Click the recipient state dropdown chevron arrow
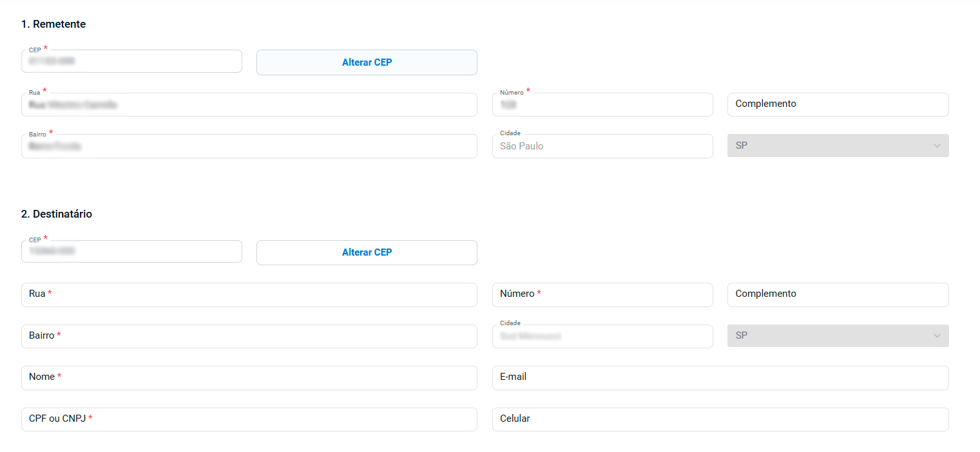This screenshot has width=980, height=452. (x=937, y=336)
